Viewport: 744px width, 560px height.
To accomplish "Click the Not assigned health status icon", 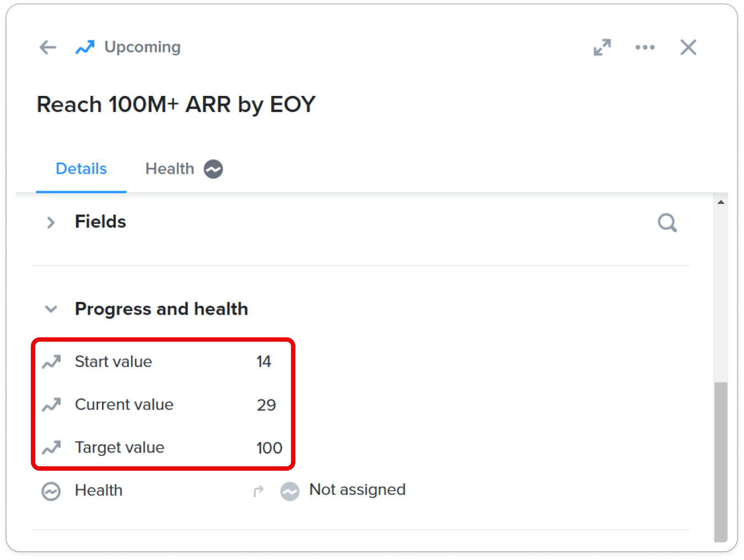I will click(x=290, y=491).
